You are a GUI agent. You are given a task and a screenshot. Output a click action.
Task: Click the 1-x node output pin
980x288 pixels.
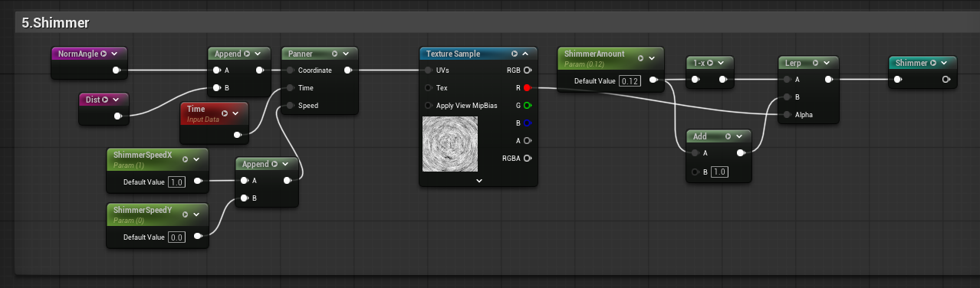coord(723,80)
